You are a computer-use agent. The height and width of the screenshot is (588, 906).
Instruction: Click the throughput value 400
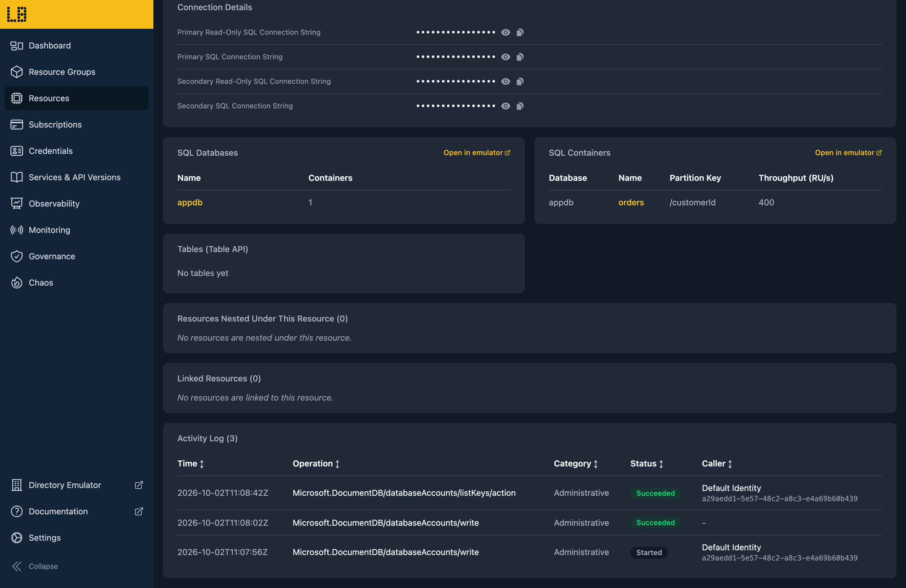pyautogui.click(x=766, y=202)
